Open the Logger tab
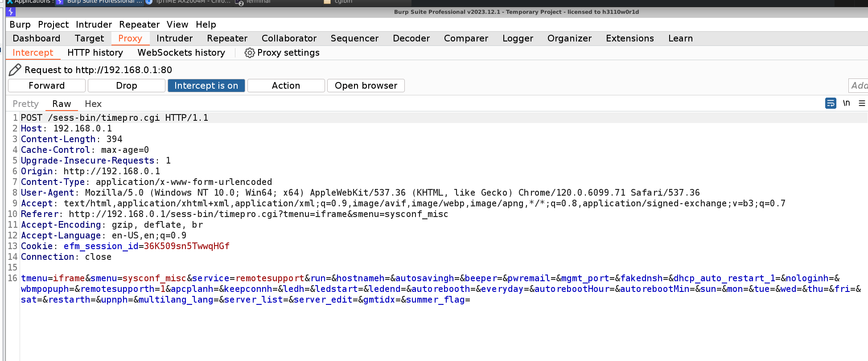This screenshot has width=868, height=361. [x=518, y=38]
